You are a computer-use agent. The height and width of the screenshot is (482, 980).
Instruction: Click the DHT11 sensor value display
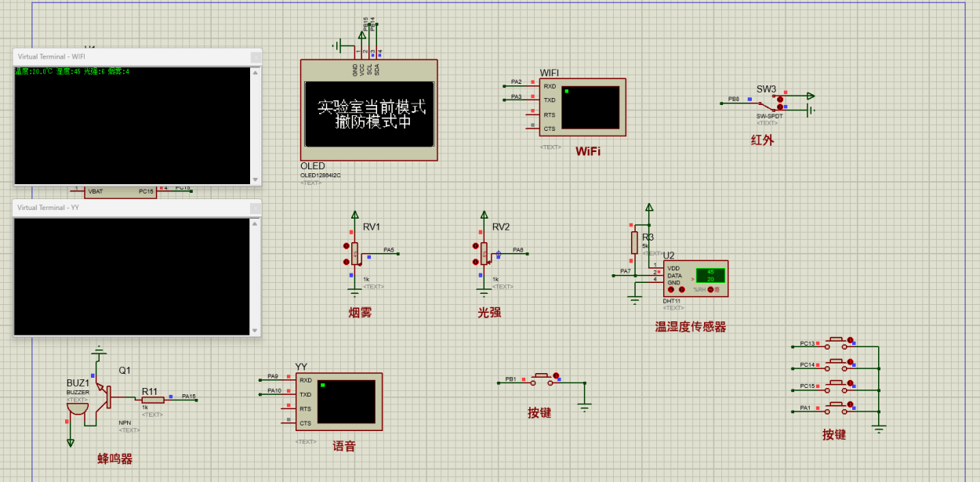click(710, 275)
